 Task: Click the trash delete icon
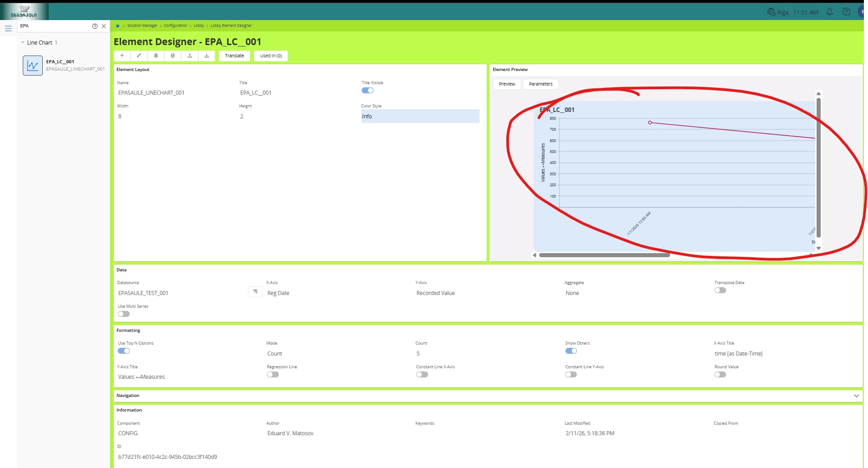coord(156,56)
